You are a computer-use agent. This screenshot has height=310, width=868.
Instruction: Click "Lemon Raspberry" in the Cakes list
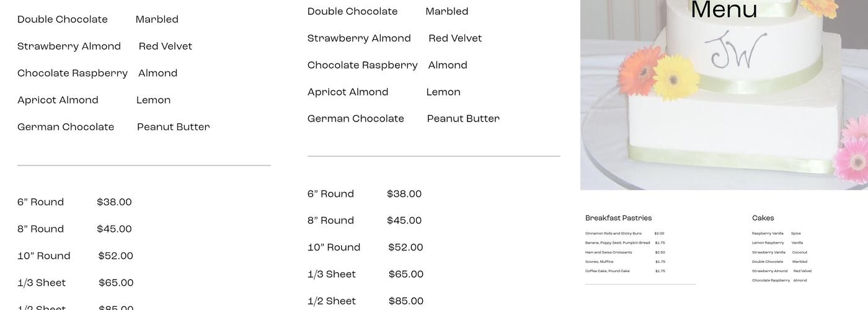tap(768, 243)
